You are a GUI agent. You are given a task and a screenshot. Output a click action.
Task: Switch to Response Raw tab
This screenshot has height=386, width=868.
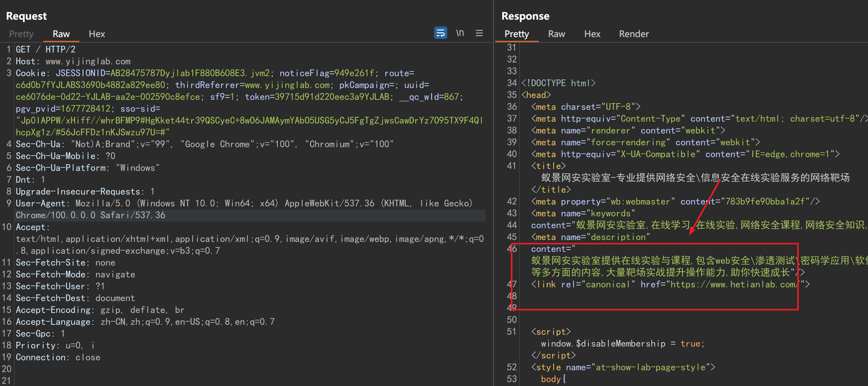[556, 34]
